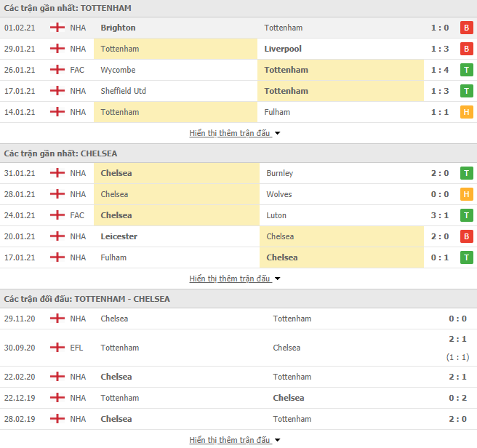
Task: Open Brighton team link
Action: [118, 28]
